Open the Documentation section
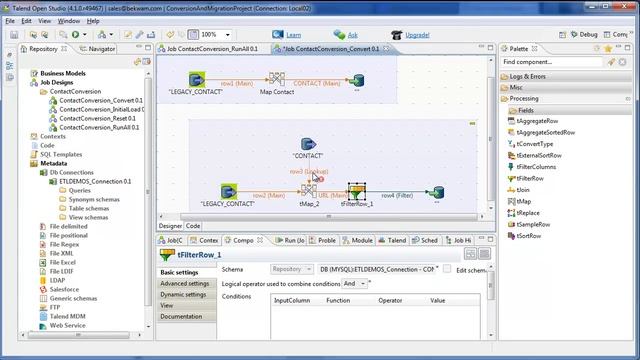Viewport: 640px width, 360px height. click(186, 316)
